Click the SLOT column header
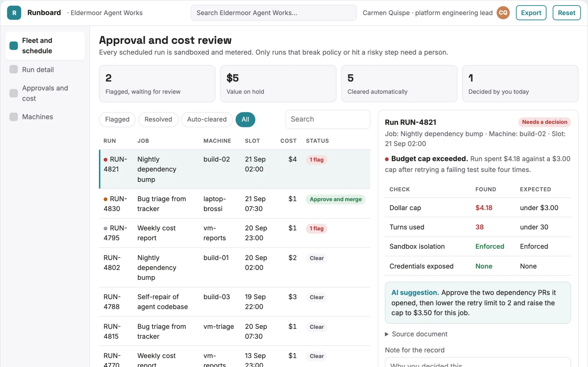588x367 pixels. (x=252, y=141)
